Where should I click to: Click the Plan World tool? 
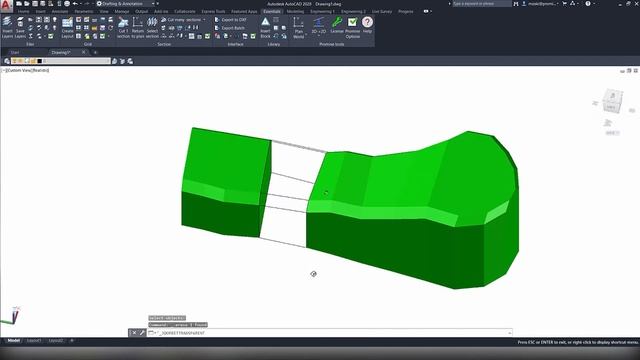(x=299, y=28)
